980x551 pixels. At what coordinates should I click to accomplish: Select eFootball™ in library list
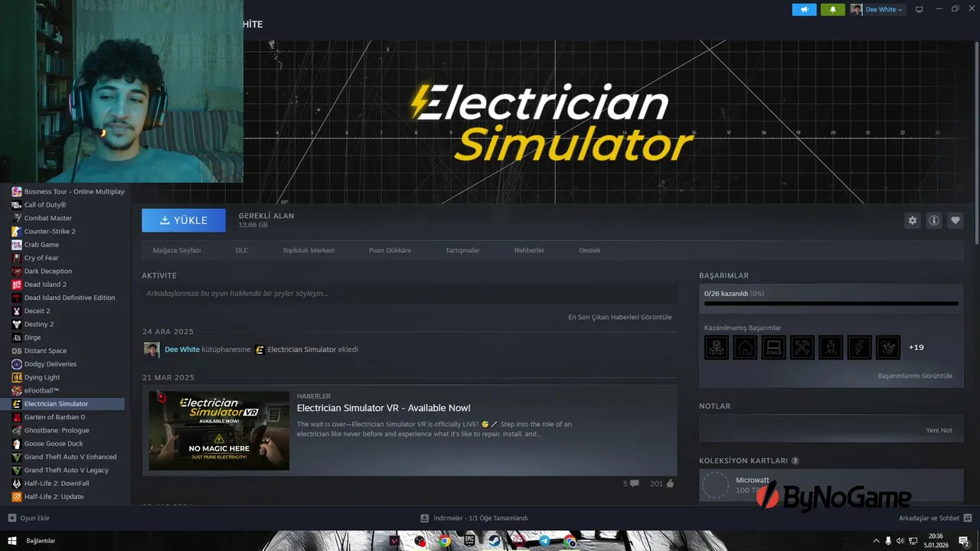tap(41, 390)
